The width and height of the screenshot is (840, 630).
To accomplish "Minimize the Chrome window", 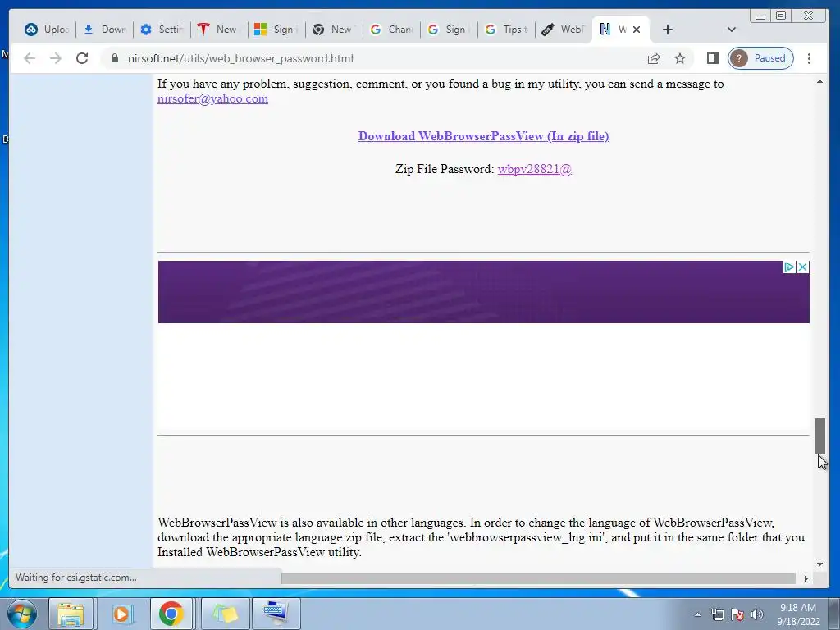I will tap(760, 16).
